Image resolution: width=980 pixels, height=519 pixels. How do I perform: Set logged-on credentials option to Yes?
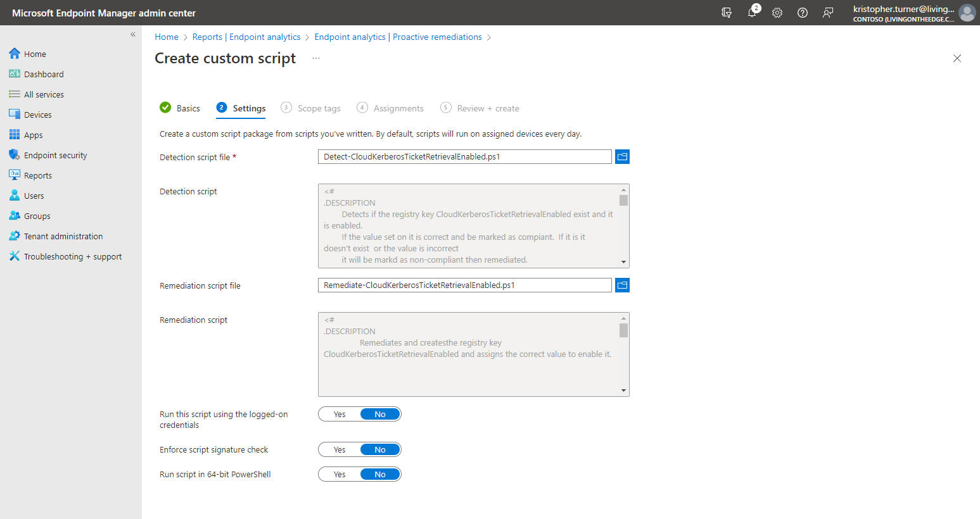click(x=340, y=414)
